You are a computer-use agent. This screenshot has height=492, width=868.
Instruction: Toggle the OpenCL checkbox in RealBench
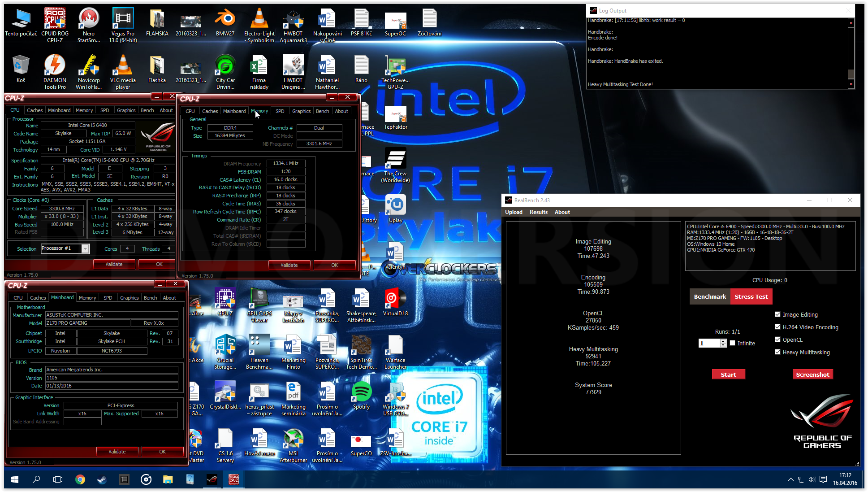(777, 340)
